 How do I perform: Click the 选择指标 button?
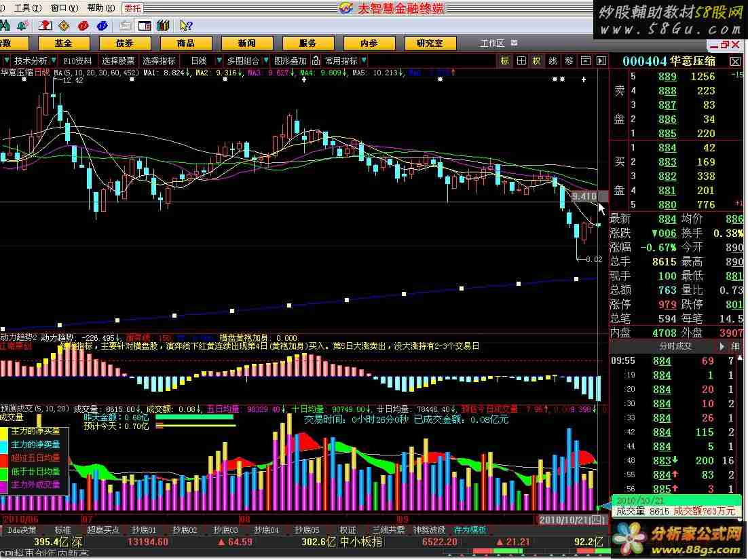click(x=159, y=60)
